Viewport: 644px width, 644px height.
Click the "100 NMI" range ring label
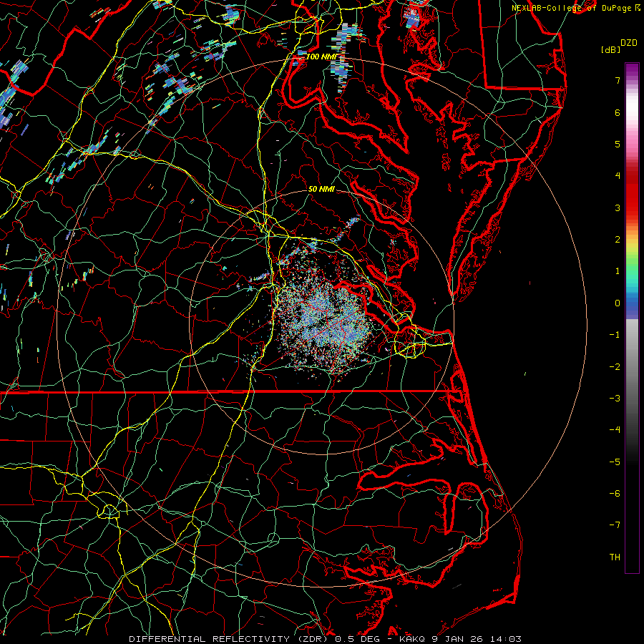point(321,57)
